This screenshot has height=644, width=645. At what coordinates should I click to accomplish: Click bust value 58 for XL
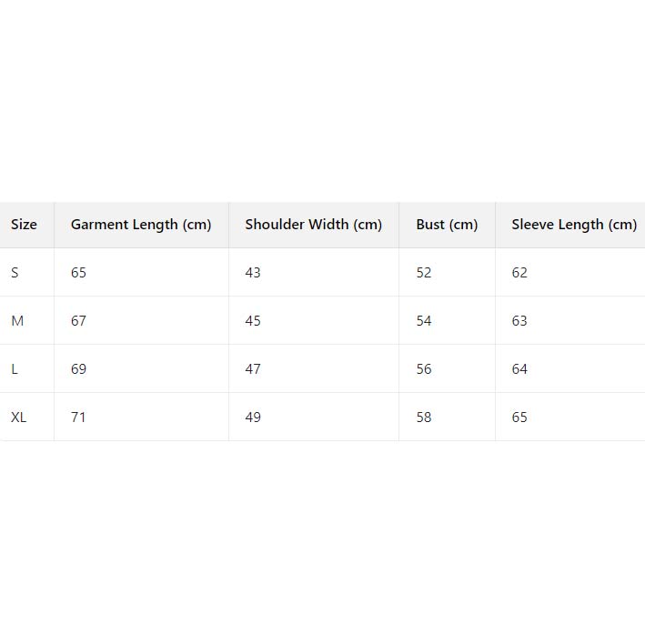[x=424, y=418]
